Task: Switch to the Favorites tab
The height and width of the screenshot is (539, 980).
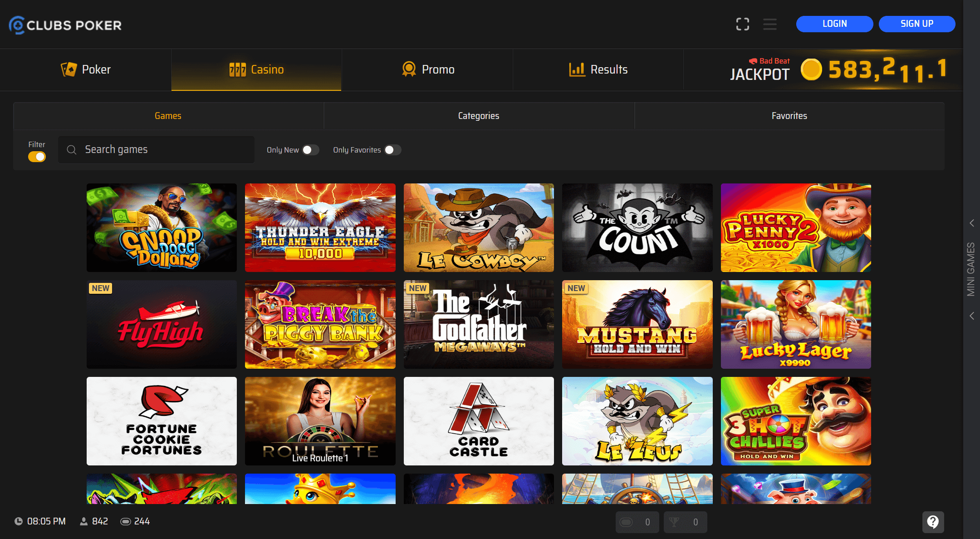Action: pos(789,116)
